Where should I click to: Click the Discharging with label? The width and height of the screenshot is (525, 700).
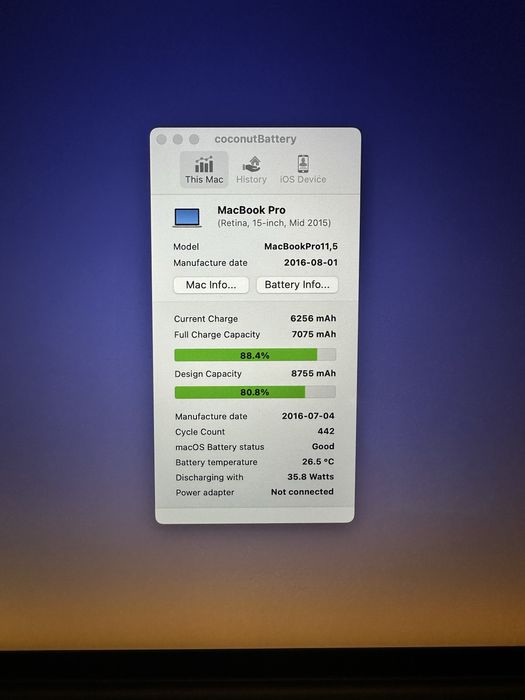point(209,477)
